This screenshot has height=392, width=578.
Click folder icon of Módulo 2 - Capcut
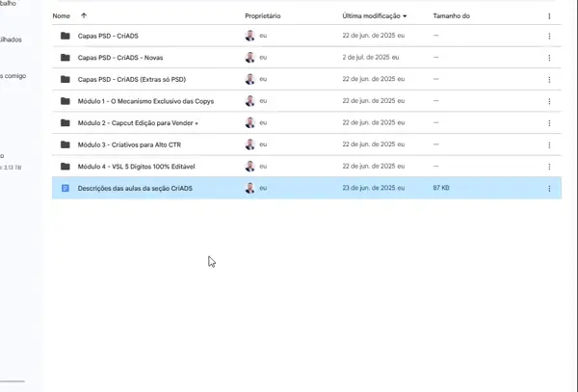coord(66,122)
